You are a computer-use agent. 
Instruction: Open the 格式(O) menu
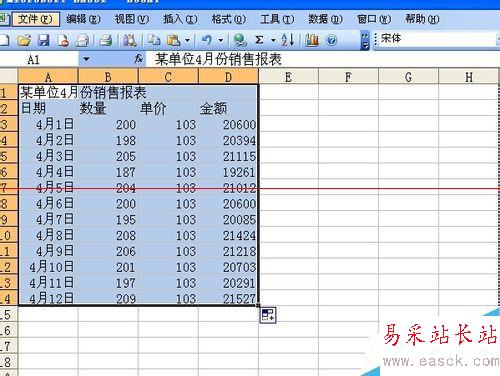pyautogui.click(x=229, y=19)
